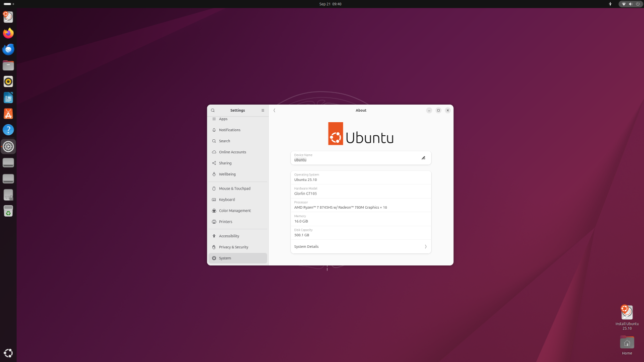This screenshot has width=644, height=362.
Task: Open Apps in the Settings sidebar
Action: pos(238,119)
